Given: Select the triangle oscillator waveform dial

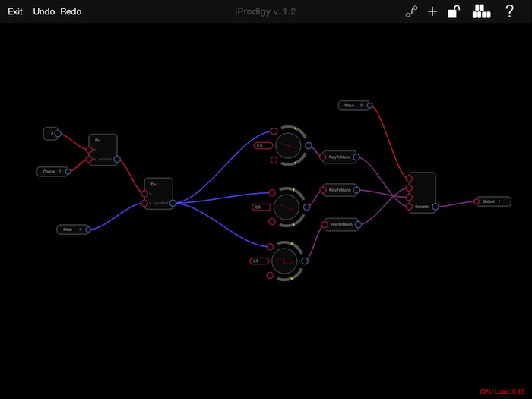Looking at the screenshot, I should pos(287,207).
